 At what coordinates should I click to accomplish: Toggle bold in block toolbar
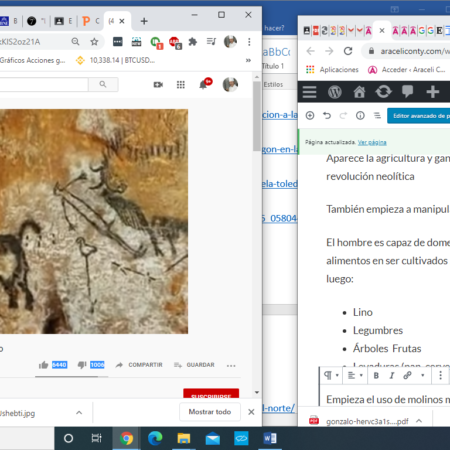[376, 376]
